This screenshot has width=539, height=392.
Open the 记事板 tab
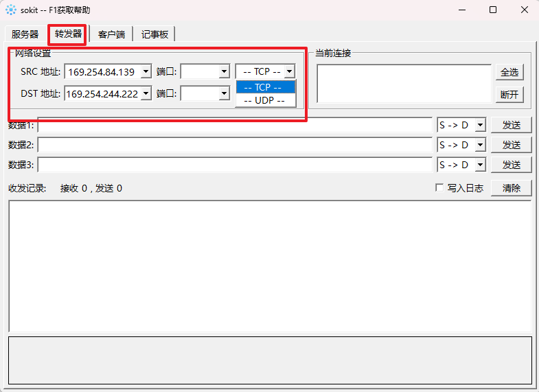(154, 34)
